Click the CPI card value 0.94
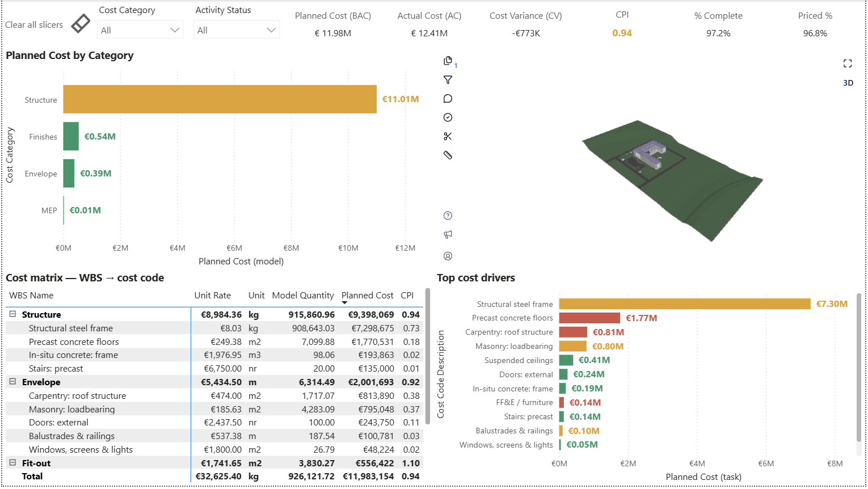868x489 pixels. [x=622, y=33]
